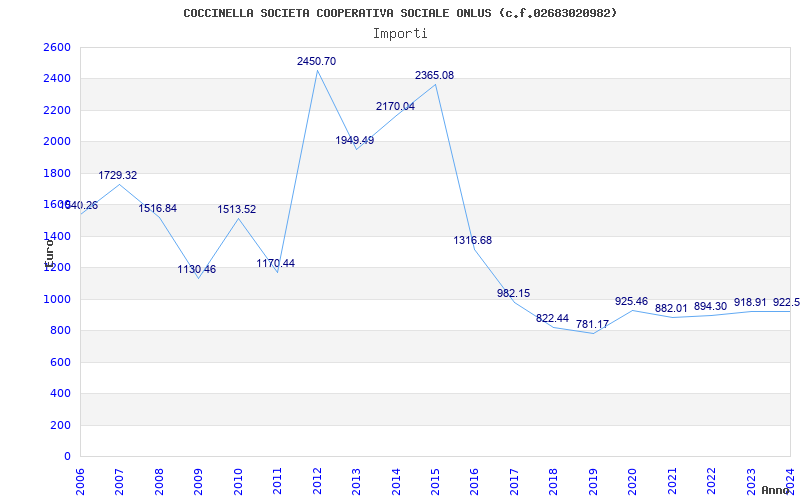Image resolution: width=800 pixels, height=500 pixels.
Task: Click data label 781.17
Action: [592, 324]
